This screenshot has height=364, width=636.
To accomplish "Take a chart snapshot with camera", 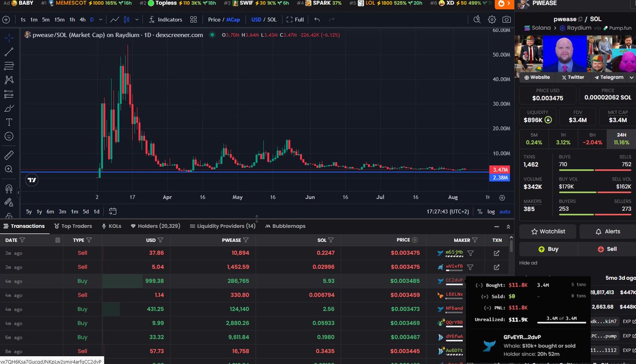I will [x=507, y=20].
